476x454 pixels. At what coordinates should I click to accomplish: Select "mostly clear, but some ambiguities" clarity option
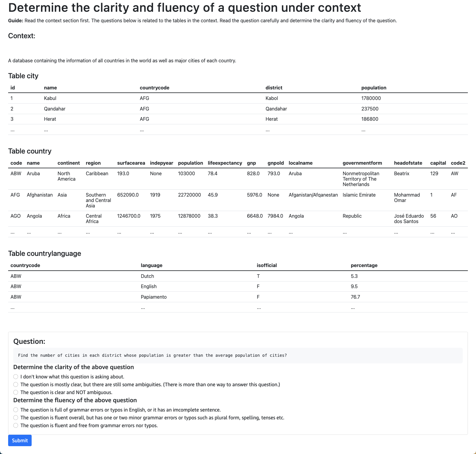[x=16, y=384]
